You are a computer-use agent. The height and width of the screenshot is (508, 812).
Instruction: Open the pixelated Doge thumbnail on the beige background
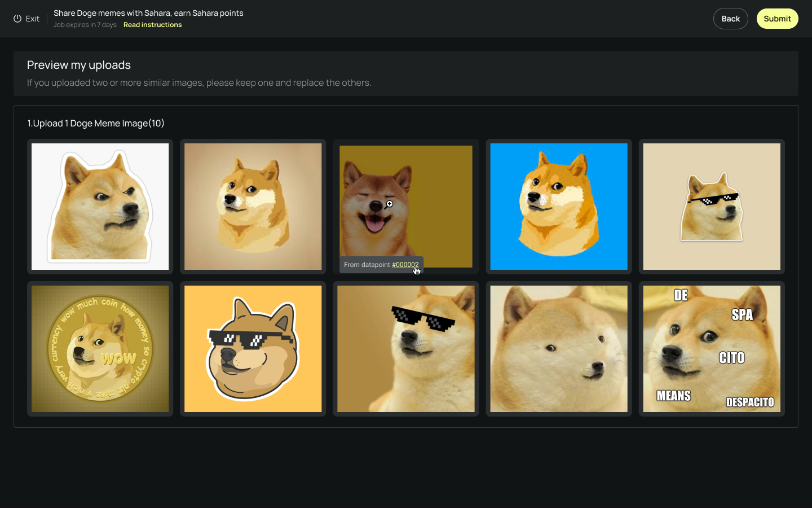(x=253, y=207)
